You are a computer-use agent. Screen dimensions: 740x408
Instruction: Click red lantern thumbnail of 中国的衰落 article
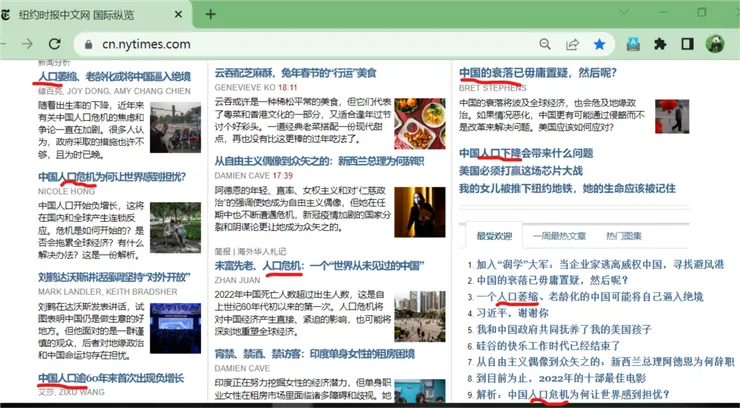click(672, 117)
